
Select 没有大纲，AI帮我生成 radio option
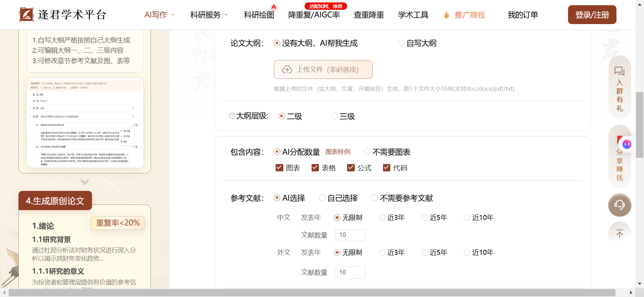click(x=277, y=43)
